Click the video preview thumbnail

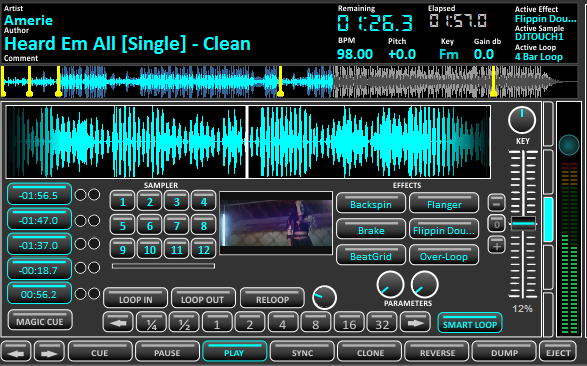[276, 223]
